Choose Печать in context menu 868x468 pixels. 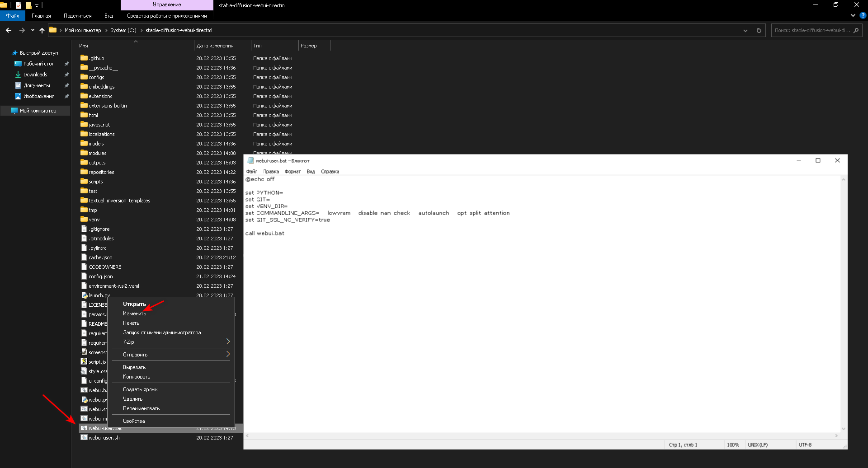click(171, 323)
